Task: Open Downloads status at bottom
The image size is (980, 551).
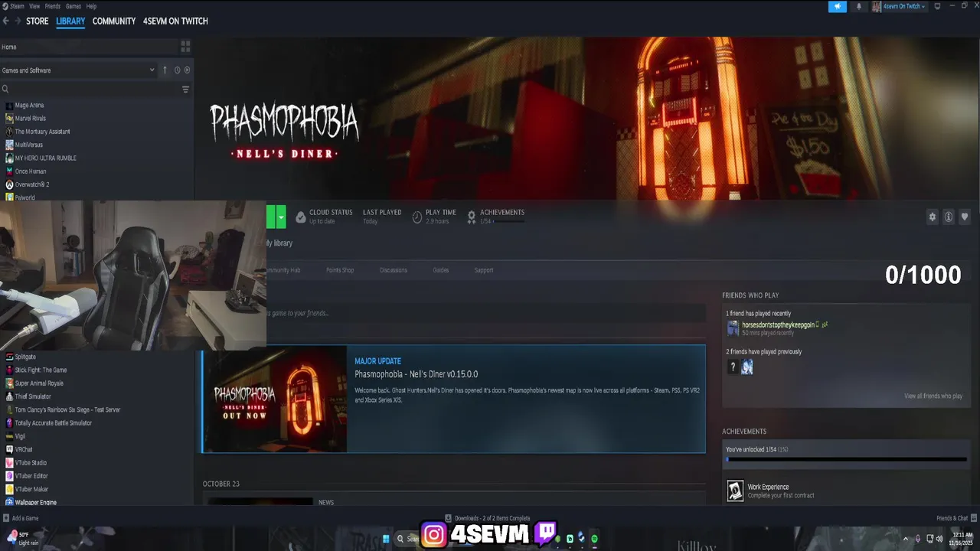Action: (488, 518)
